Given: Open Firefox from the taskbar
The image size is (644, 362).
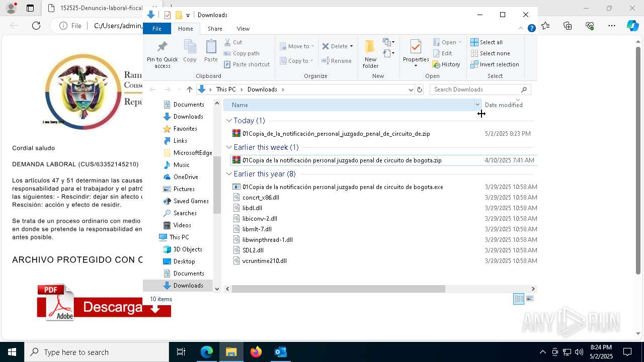Looking at the screenshot, I should (x=256, y=352).
